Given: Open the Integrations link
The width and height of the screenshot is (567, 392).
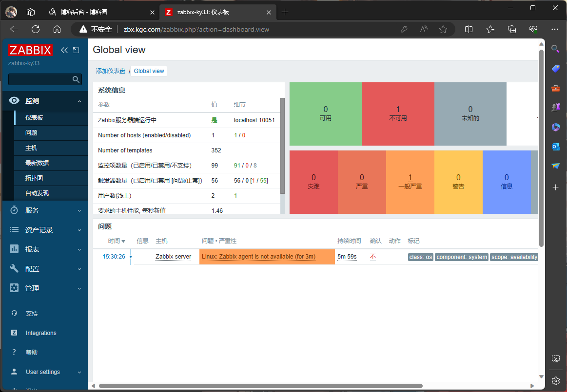Looking at the screenshot, I should [x=41, y=333].
